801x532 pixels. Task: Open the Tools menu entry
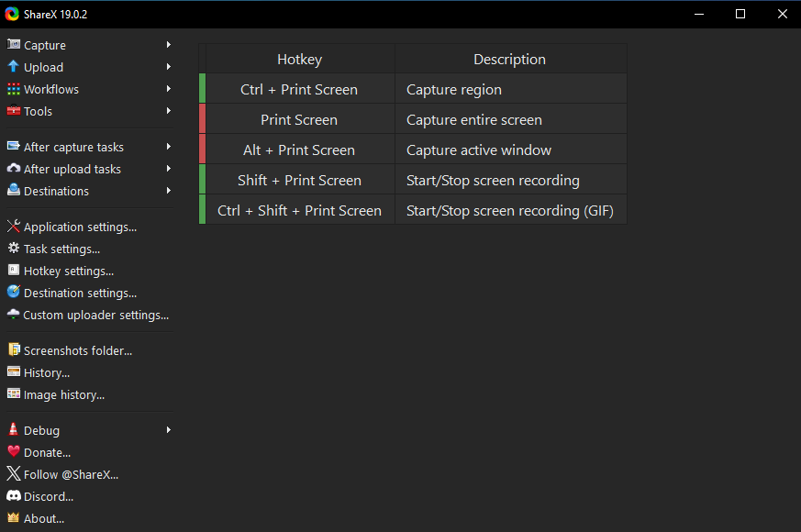pyautogui.click(x=39, y=111)
